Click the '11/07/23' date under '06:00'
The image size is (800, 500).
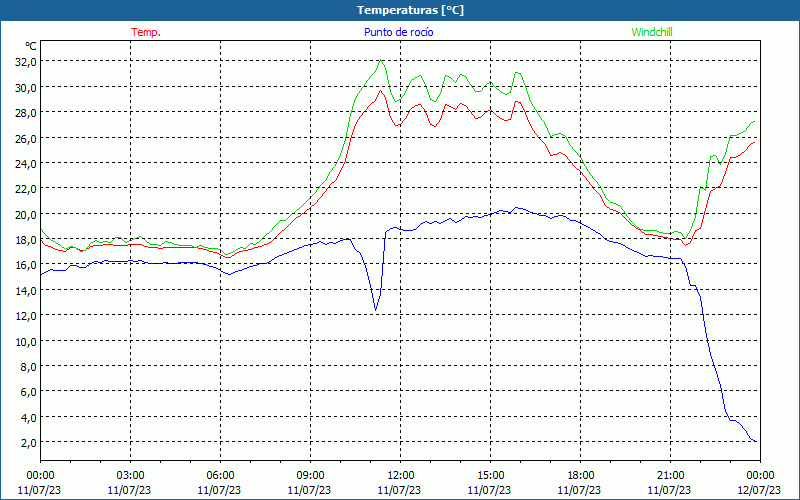pos(219,490)
